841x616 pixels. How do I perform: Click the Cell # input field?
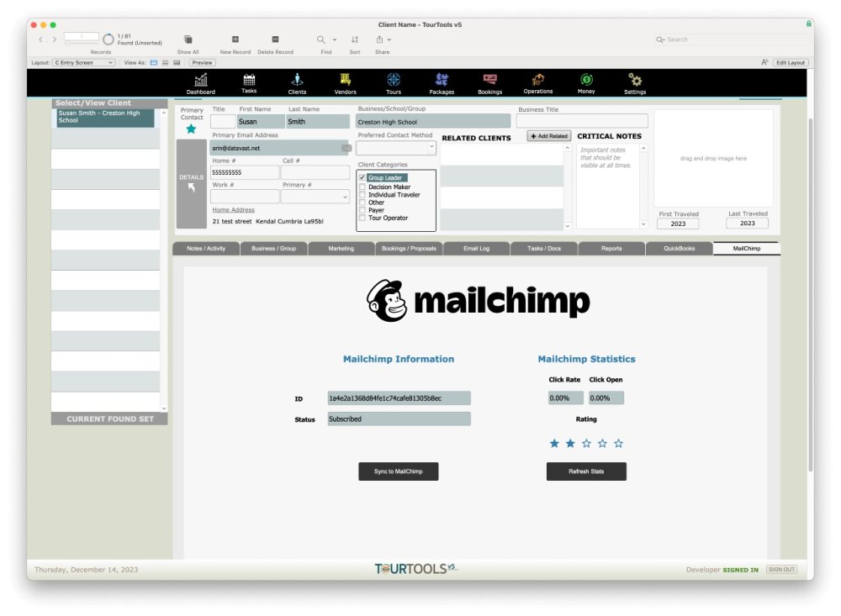coord(315,172)
